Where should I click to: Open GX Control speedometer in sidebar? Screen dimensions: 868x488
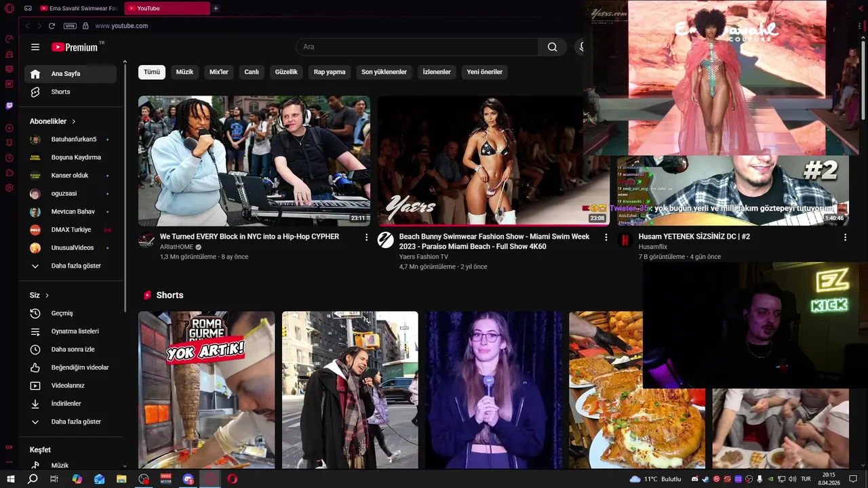pyautogui.click(x=9, y=39)
